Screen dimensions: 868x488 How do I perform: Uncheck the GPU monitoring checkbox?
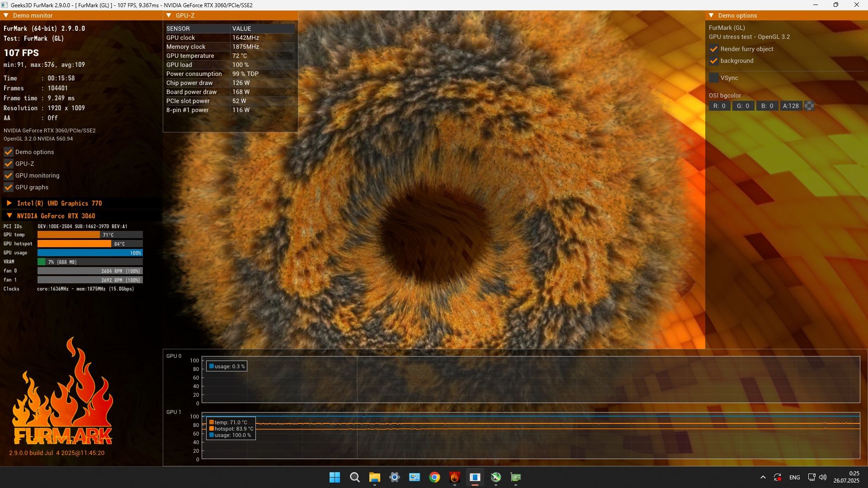coord(8,175)
